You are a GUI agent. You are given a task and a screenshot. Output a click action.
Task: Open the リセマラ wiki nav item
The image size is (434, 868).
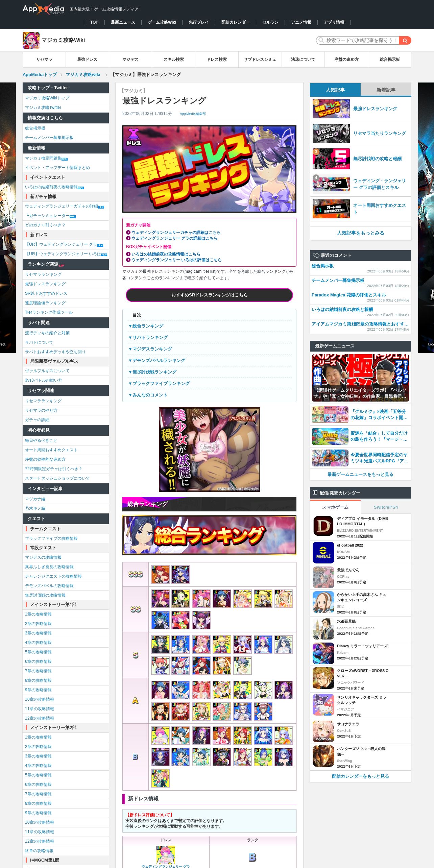click(x=44, y=59)
